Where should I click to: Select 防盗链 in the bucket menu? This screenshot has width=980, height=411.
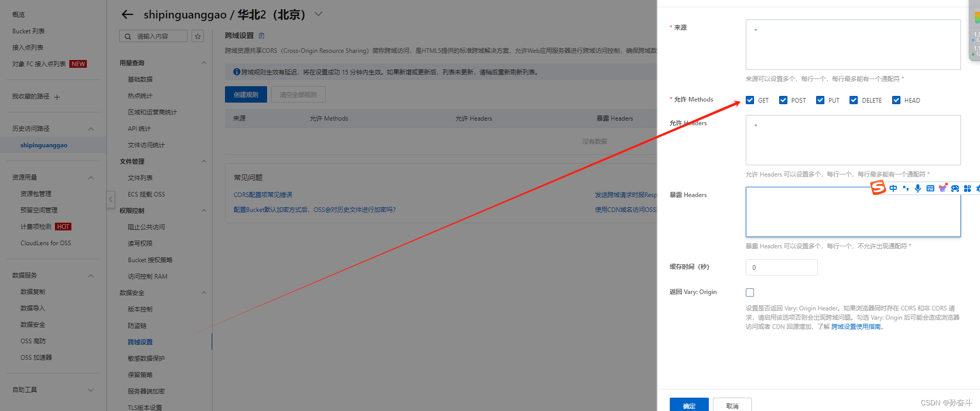[x=137, y=326]
